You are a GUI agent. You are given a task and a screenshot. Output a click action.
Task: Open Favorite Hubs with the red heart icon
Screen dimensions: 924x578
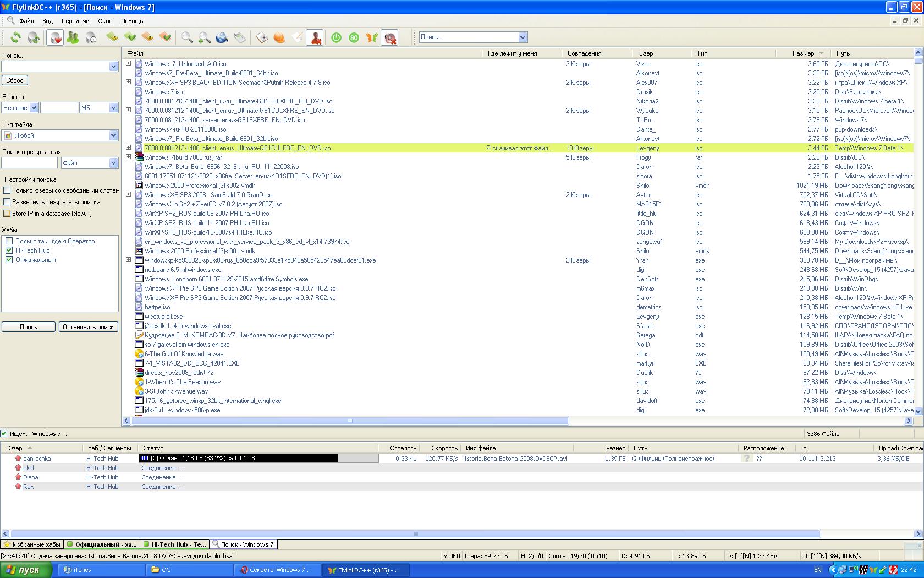[55, 37]
